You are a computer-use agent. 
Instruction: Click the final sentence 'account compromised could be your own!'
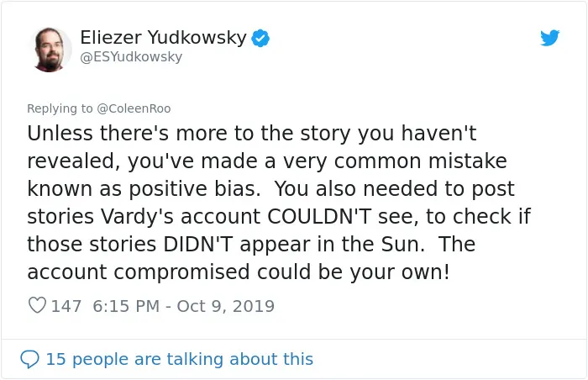click(x=238, y=272)
